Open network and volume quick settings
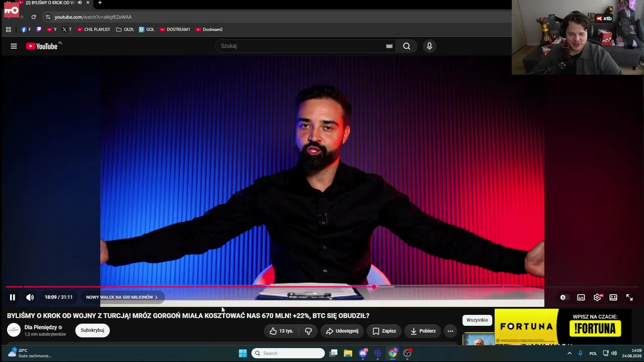This screenshot has height=362, width=644. [x=610, y=353]
